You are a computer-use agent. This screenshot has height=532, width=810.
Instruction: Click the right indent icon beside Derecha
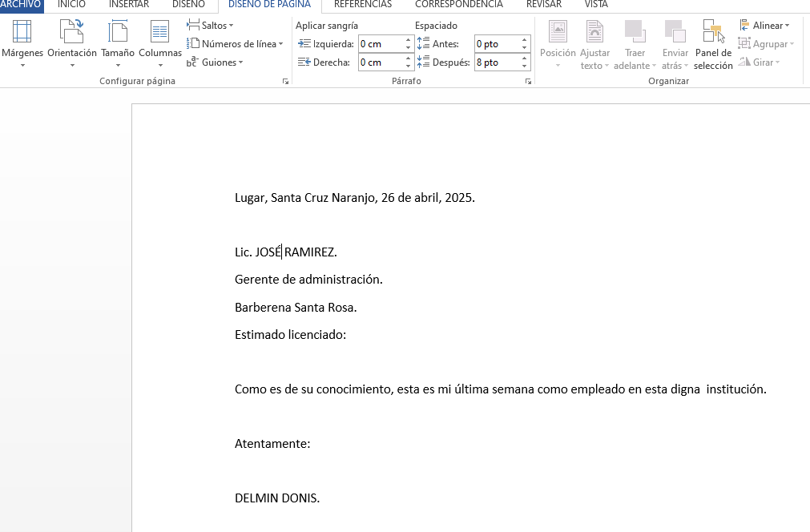pos(304,62)
